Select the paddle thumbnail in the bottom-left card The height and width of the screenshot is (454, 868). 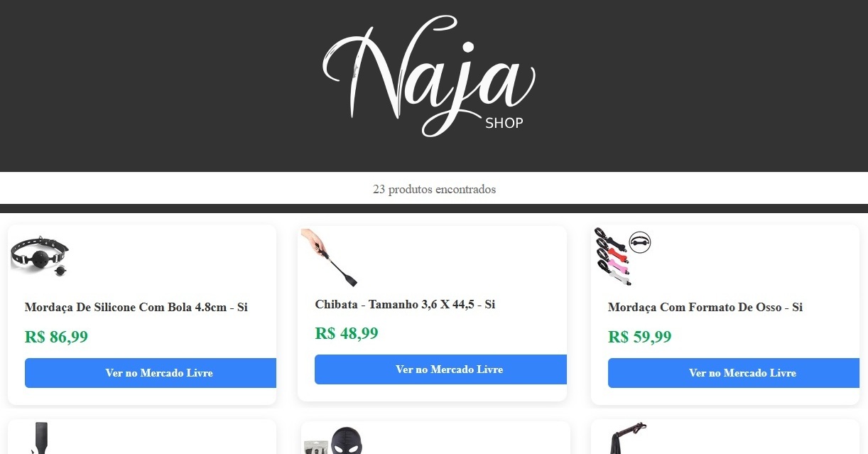pos(40,438)
